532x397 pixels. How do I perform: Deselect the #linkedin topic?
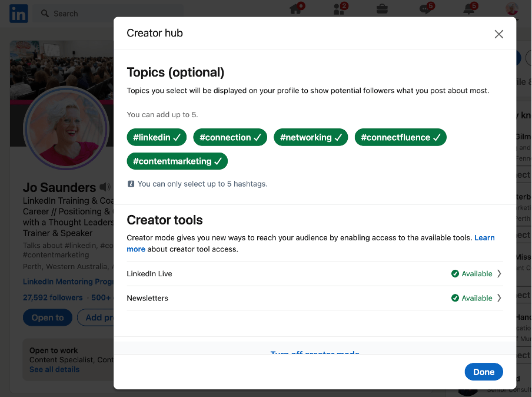coord(157,137)
